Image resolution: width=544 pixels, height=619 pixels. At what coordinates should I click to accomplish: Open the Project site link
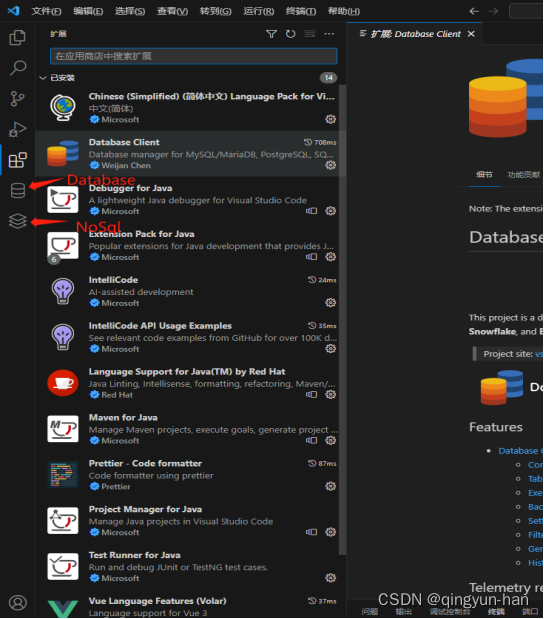coord(538,354)
